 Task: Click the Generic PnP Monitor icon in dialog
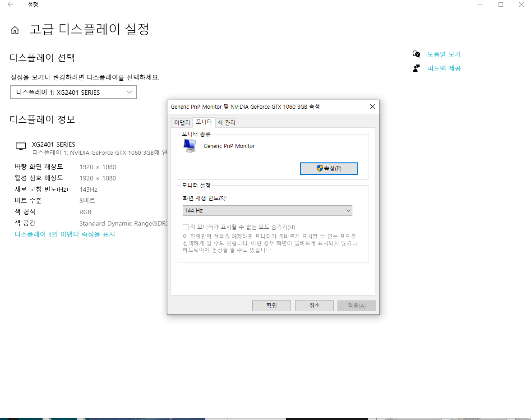pos(189,146)
